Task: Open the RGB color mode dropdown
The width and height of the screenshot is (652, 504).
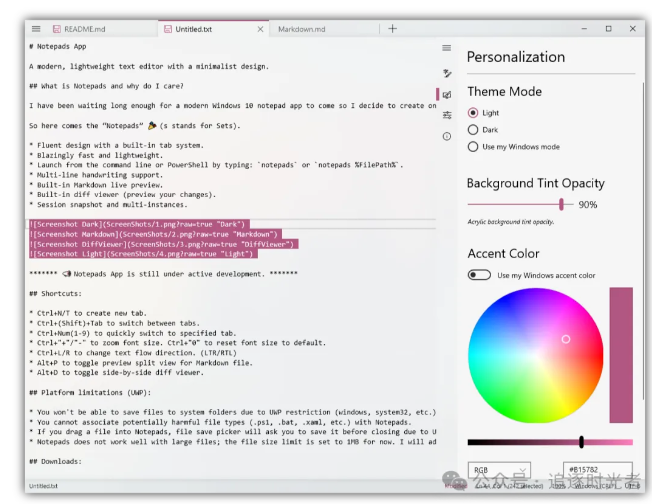Action: tap(499, 470)
